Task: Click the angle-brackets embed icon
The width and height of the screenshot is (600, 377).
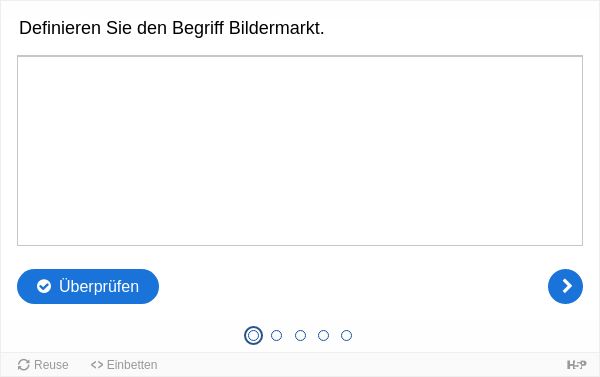Action: click(97, 365)
